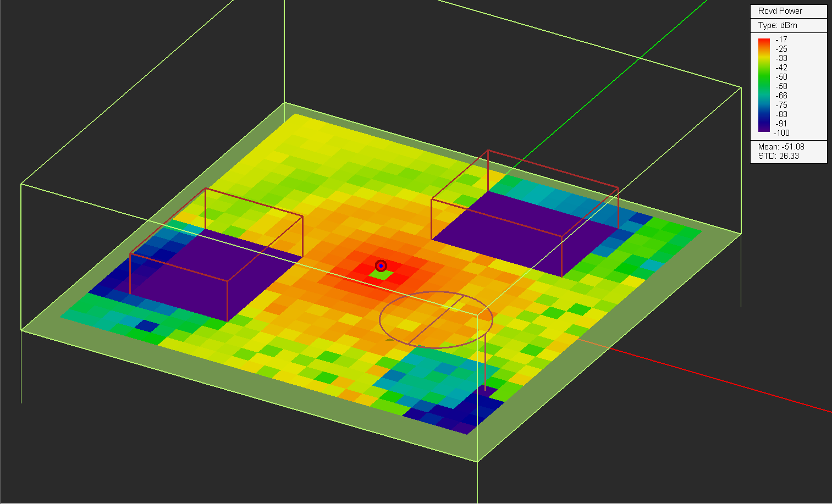Select the -17 value on the legend scale
The height and width of the screenshot is (504, 832).
[x=781, y=40]
